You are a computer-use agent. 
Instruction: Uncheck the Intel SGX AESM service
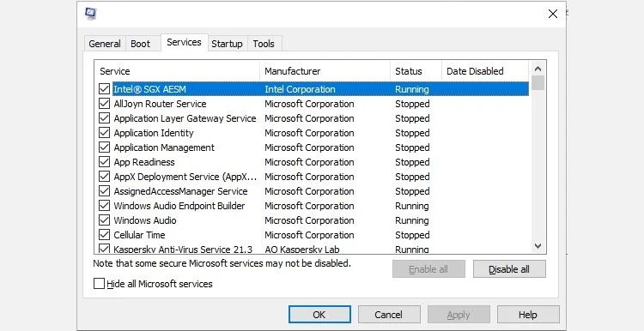[x=104, y=89]
